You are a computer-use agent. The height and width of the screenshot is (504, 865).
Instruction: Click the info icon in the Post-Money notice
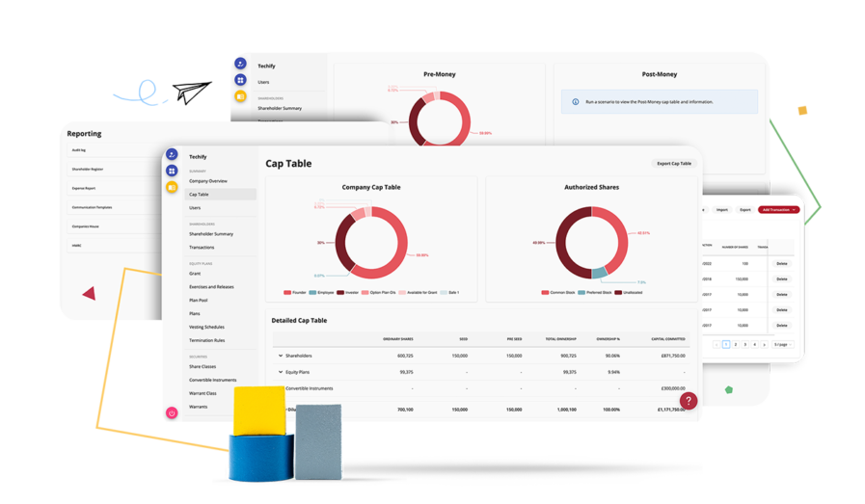(x=576, y=102)
